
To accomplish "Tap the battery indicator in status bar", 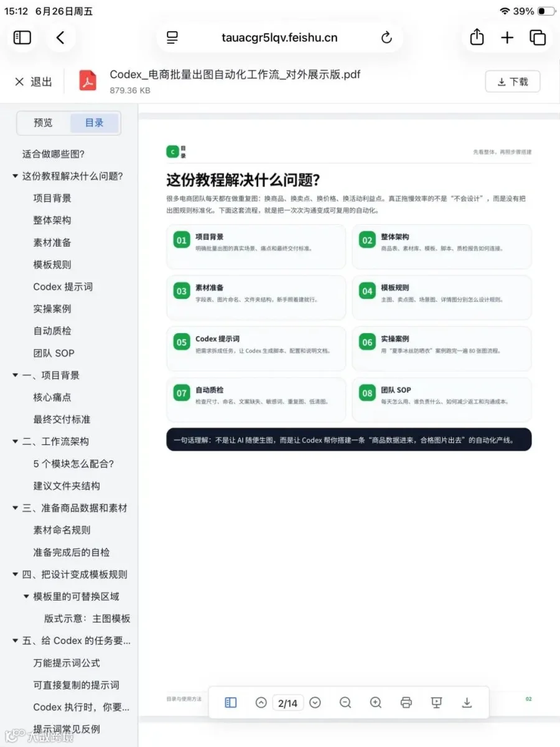I will pyautogui.click(x=546, y=11).
